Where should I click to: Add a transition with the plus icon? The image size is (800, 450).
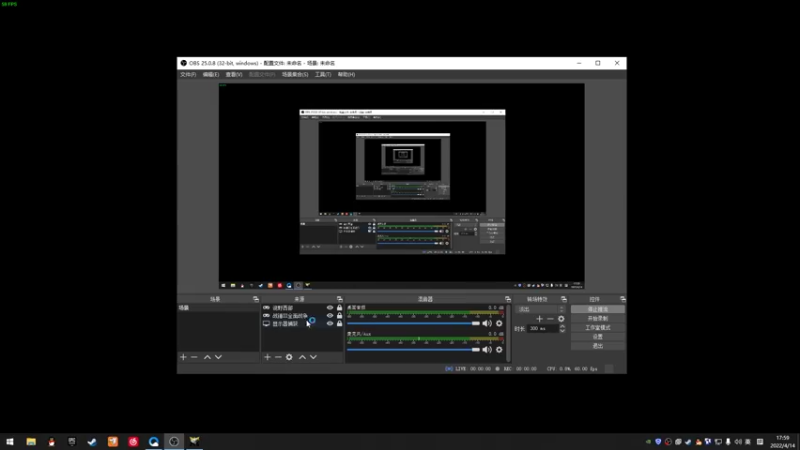pos(539,319)
